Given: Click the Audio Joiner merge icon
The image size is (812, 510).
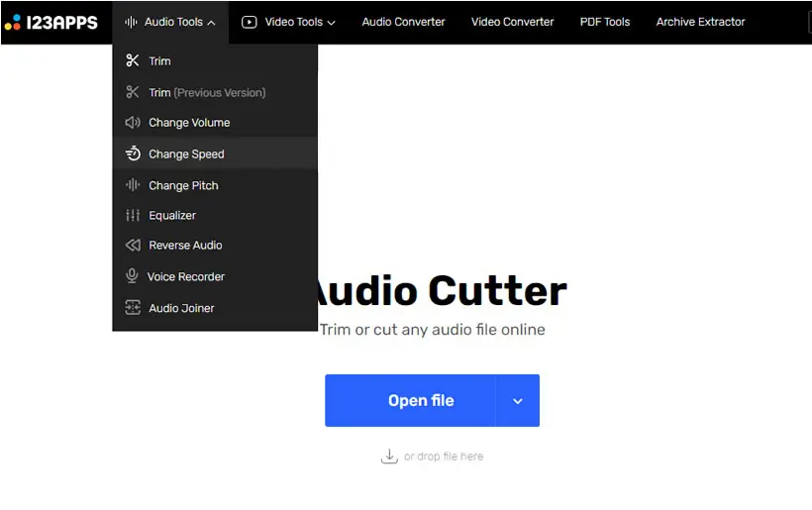Looking at the screenshot, I should click(x=133, y=308).
